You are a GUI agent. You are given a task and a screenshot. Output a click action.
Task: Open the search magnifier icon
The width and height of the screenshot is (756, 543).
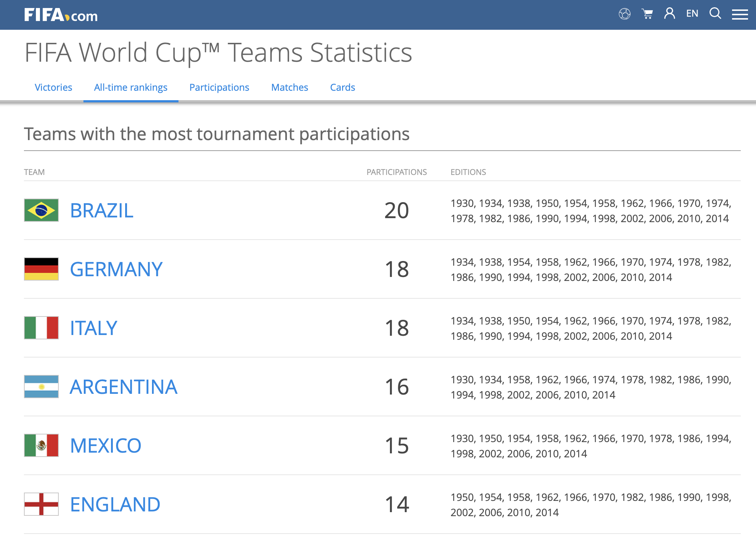point(715,13)
